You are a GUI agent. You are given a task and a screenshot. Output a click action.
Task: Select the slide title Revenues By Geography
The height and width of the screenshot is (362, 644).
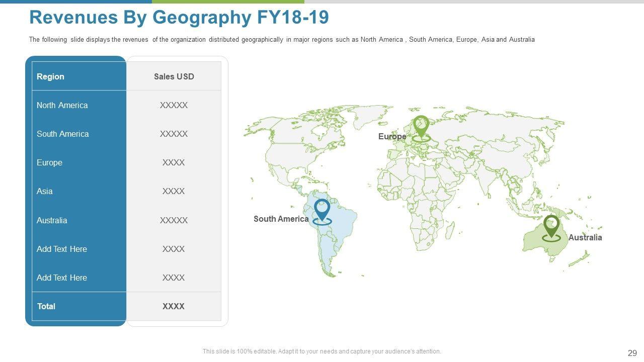click(x=179, y=17)
